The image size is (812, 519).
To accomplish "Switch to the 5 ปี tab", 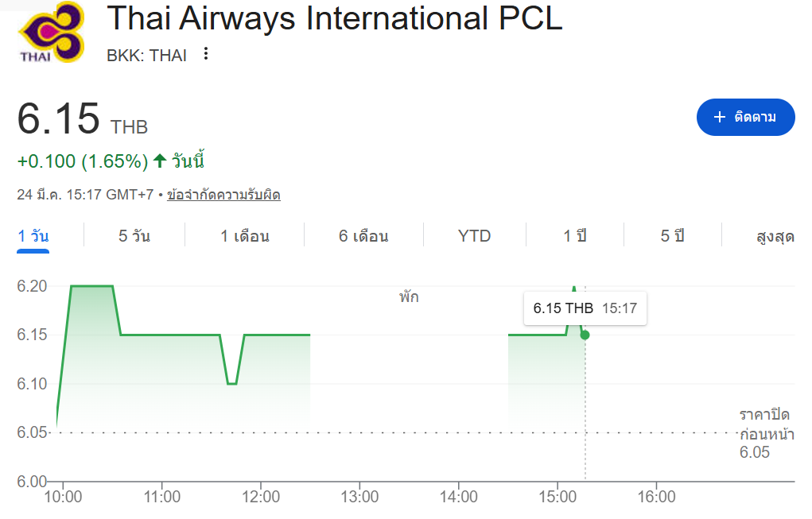I will (x=672, y=236).
